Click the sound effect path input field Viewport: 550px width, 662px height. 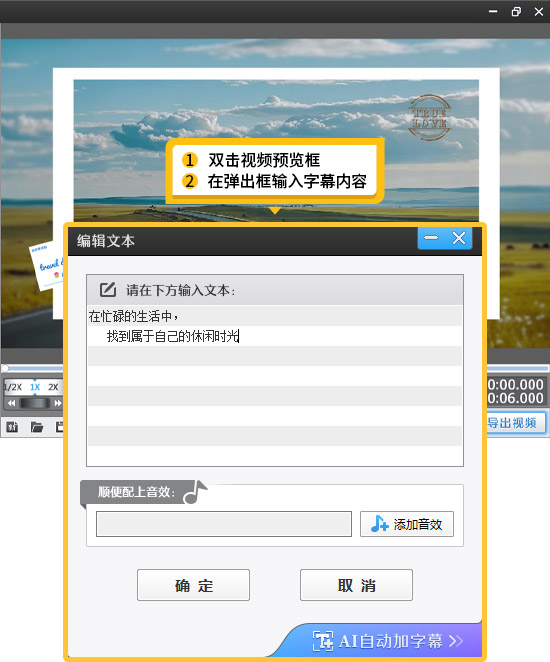(224, 524)
